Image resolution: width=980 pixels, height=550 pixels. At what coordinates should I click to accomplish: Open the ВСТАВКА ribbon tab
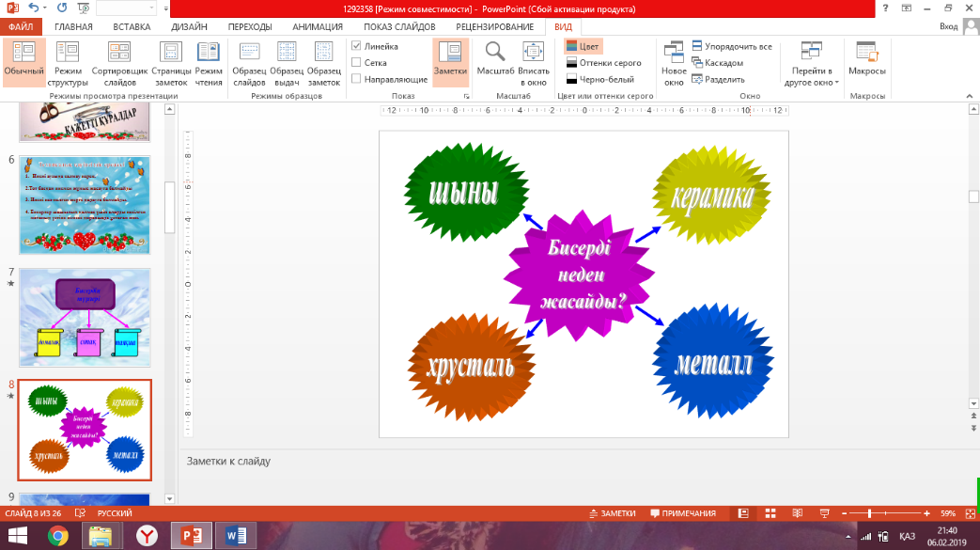132,27
